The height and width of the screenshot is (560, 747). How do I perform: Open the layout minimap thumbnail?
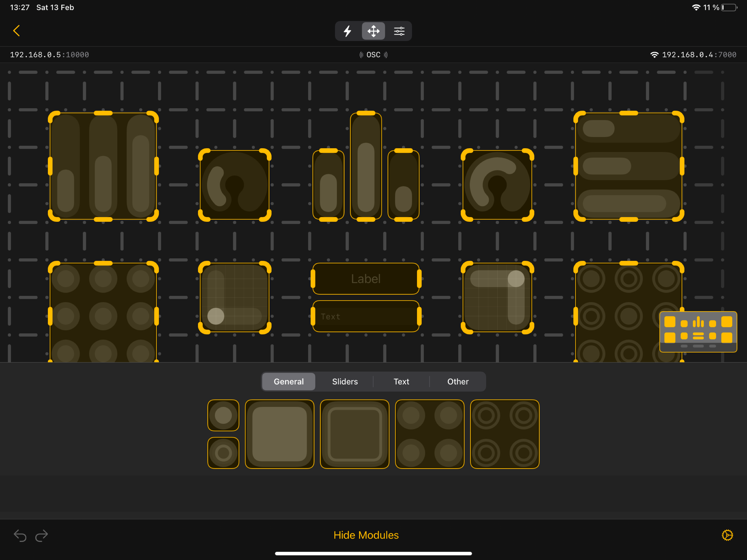point(698,332)
